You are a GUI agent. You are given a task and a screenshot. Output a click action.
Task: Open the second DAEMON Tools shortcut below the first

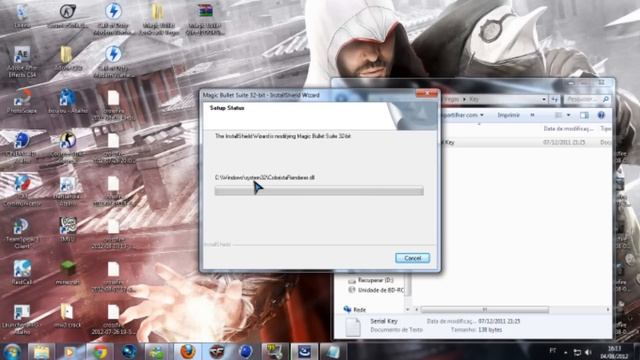(113, 62)
